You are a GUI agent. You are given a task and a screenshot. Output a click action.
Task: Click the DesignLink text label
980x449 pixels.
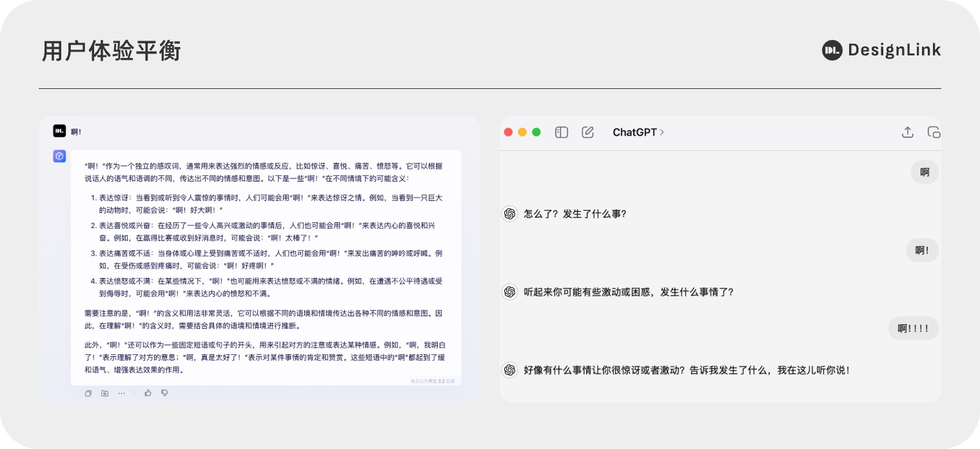coord(895,50)
